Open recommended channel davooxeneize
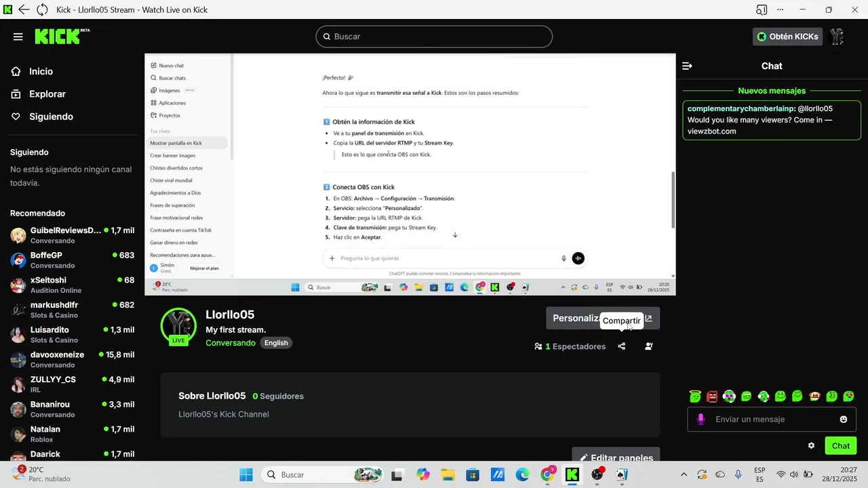The width and height of the screenshot is (868, 488). (x=72, y=359)
